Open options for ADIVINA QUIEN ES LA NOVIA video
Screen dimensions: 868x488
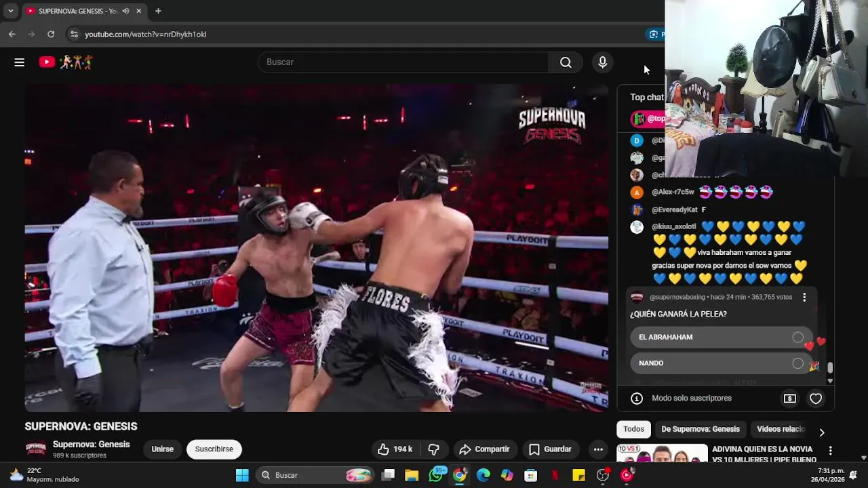(830, 451)
